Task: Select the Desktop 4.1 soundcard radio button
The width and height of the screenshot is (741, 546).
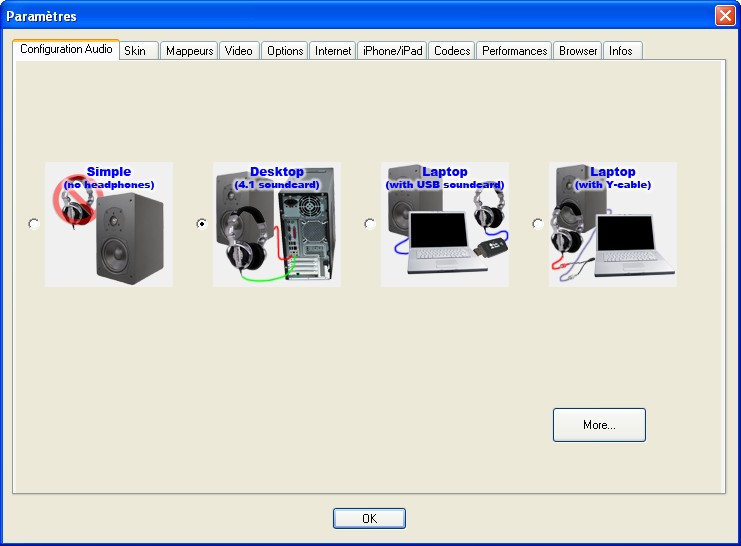Action: pos(202,224)
